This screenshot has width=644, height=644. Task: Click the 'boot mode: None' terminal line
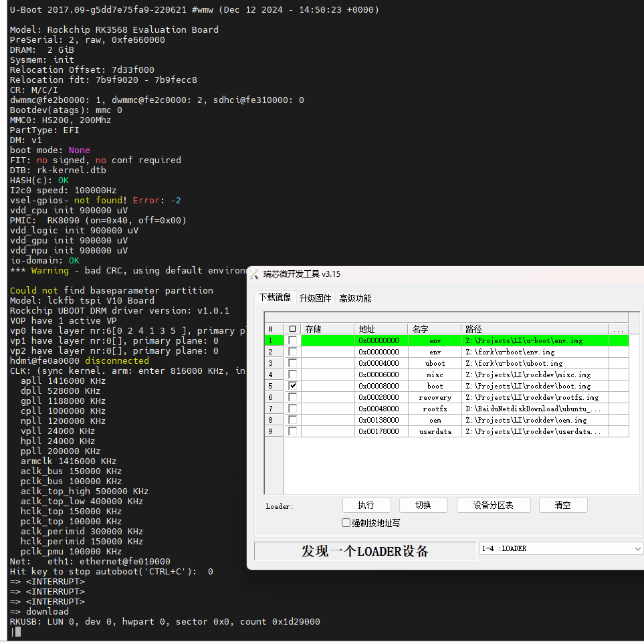pos(49,150)
